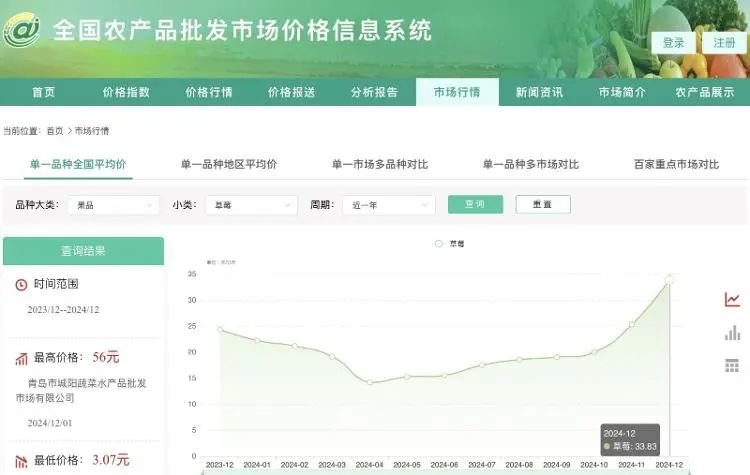Click the clock icon beside 时间范围
750x475 pixels.
[21, 285]
